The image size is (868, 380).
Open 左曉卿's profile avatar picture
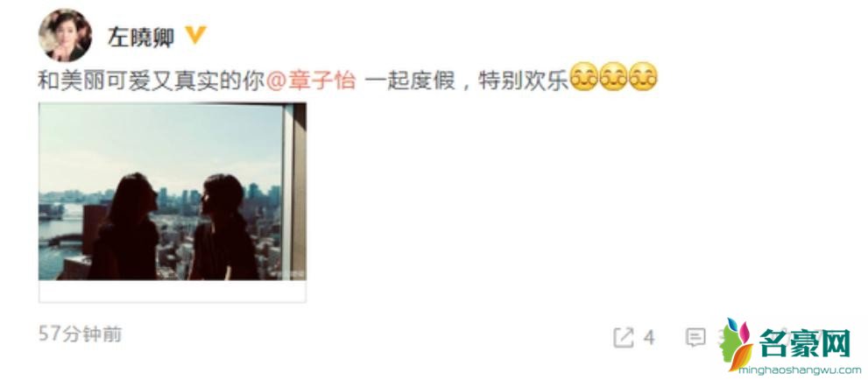coord(65,35)
